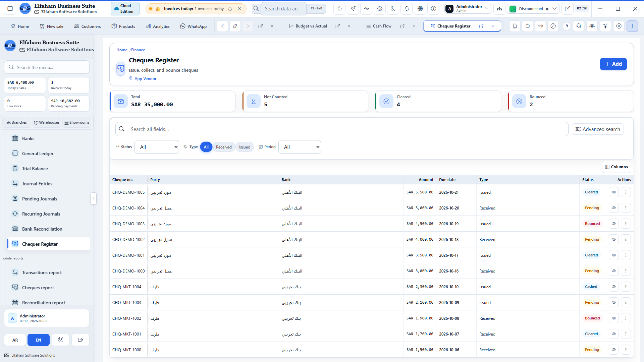Click the Columns button
The image size is (644, 362).
[x=616, y=167]
